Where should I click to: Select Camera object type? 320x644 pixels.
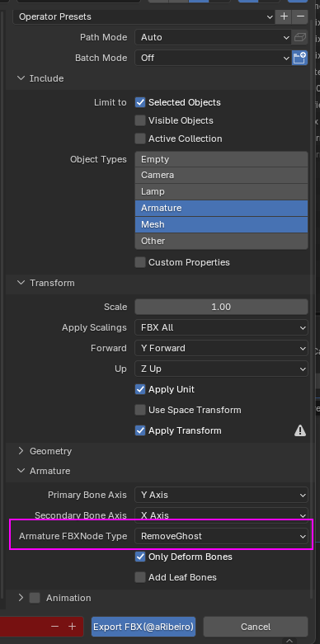(221, 176)
